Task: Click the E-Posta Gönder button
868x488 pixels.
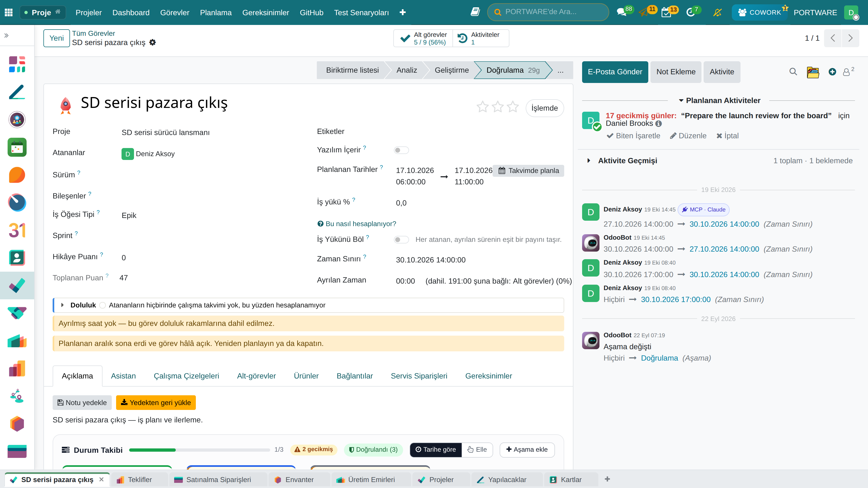Action: (x=615, y=72)
